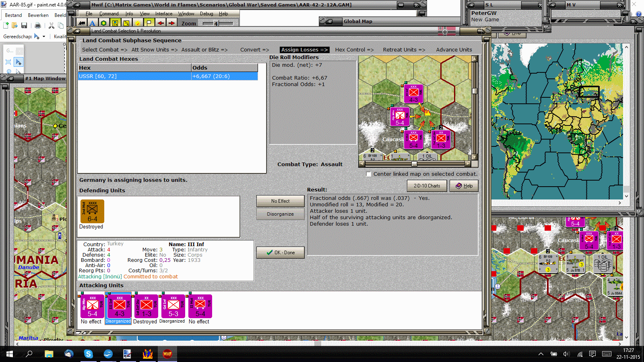Click the Windows Start button
644x362 pixels.
pyautogui.click(x=10, y=354)
